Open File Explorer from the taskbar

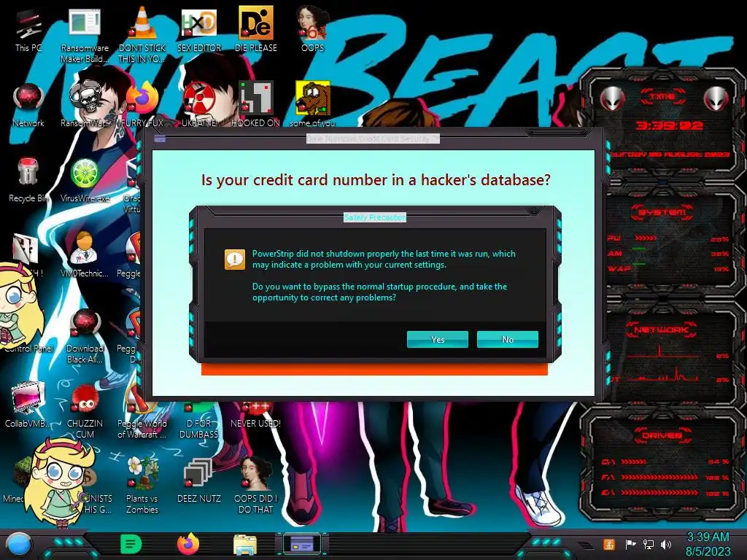(x=245, y=545)
